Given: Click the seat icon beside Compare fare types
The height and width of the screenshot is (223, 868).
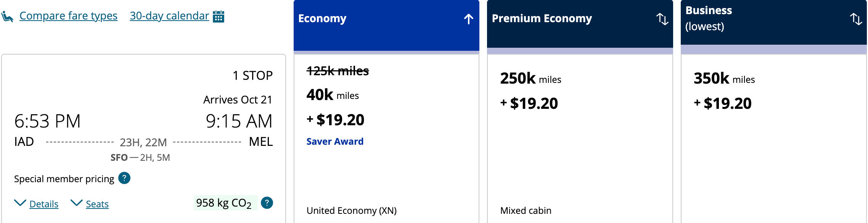Looking at the screenshot, I should 7,16.
